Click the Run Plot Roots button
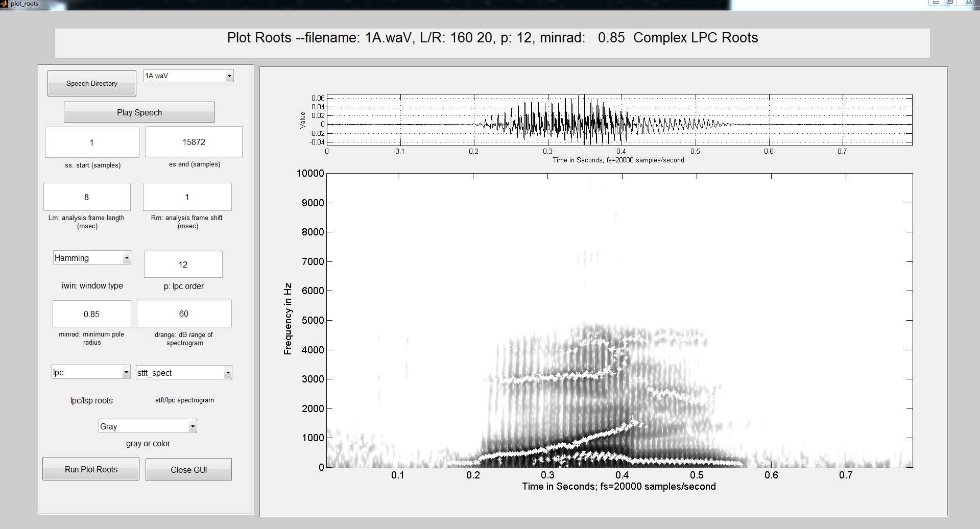The width and height of the screenshot is (980, 529). point(91,469)
